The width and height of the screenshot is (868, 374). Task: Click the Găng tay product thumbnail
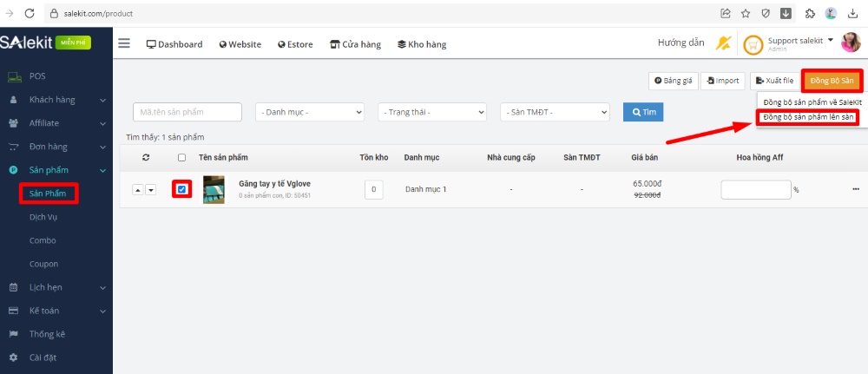[x=214, y=189]
